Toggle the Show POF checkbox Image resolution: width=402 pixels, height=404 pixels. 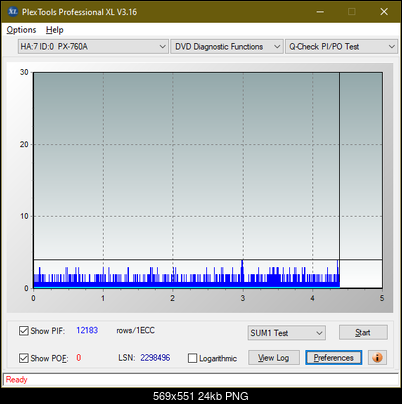tap(24, 358)
